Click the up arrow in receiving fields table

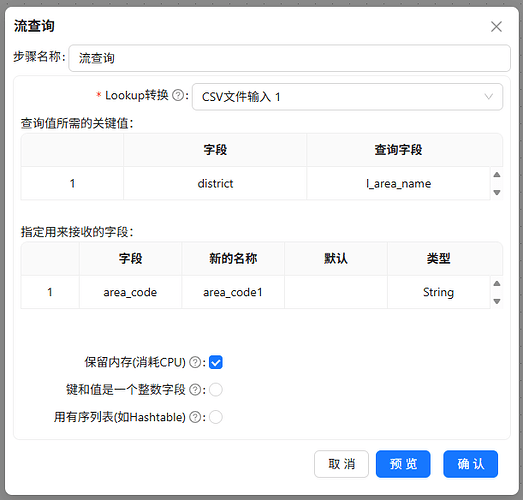click(497, 283)
